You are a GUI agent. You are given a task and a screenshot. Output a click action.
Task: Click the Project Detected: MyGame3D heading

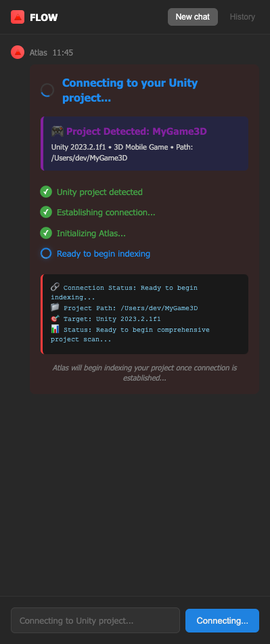[x=137, y=131]
